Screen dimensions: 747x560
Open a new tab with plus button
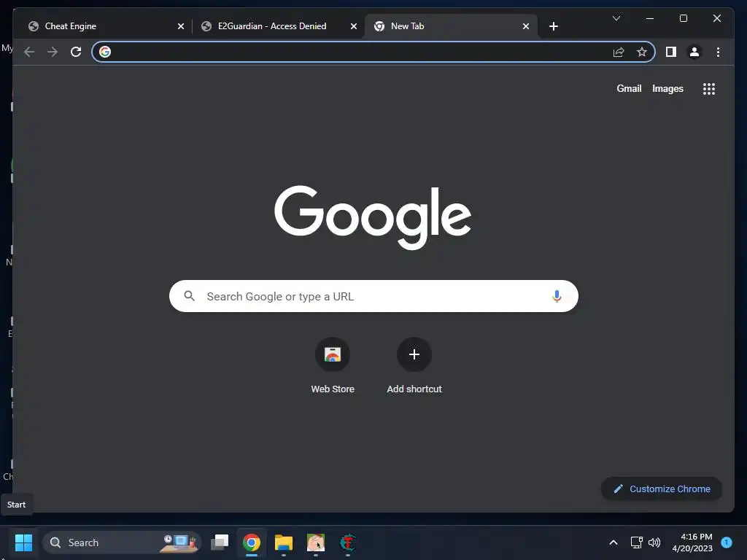(x=553, y=26)
